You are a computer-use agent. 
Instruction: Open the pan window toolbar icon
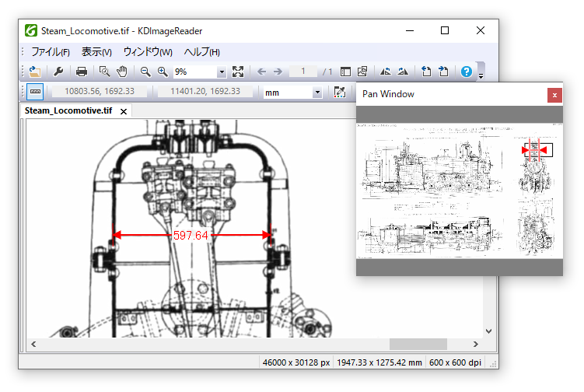pyautogui.click(x=362, y=72)
